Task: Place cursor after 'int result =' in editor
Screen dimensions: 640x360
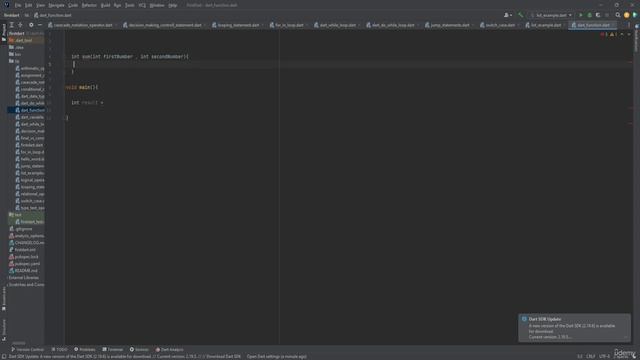Action: pyautogui.click(x=104, y=103)
